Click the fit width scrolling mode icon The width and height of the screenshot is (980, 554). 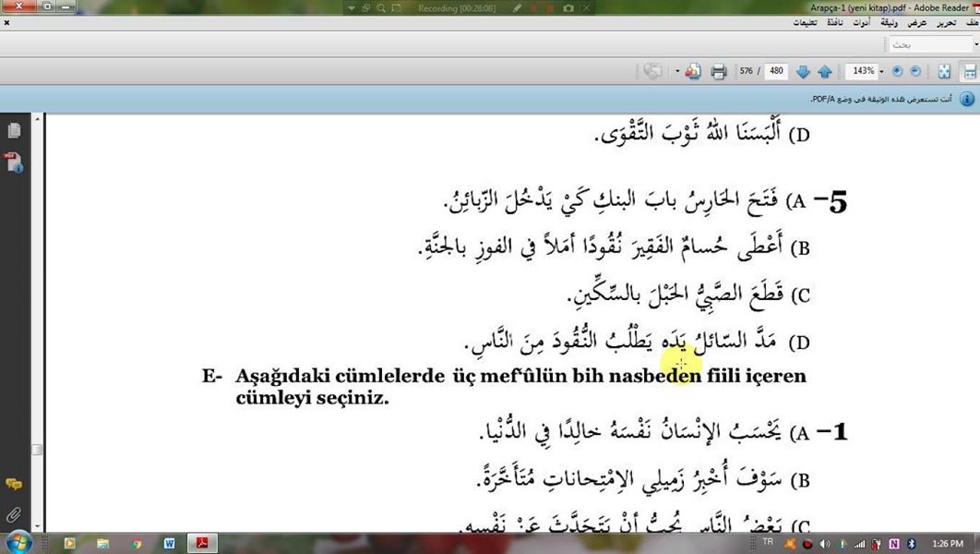(970, 71)
